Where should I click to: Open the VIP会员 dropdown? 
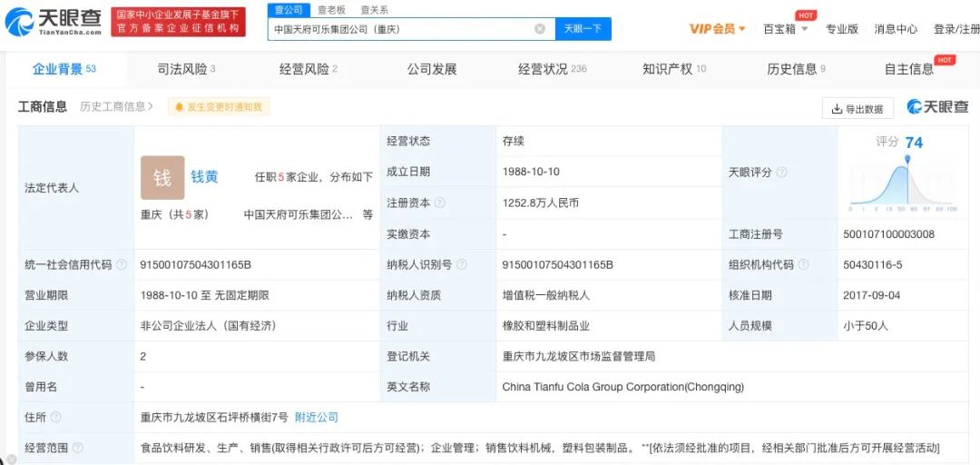(x=717, y=29)
